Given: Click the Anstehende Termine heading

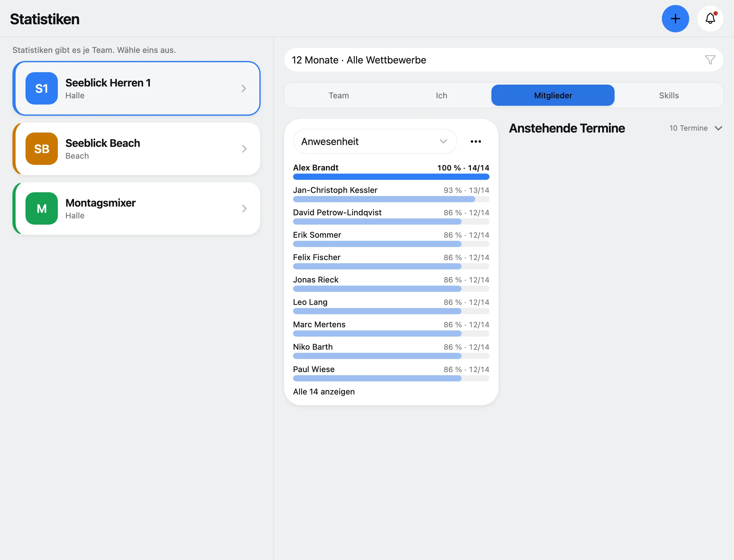Looking at the screenshot, I should 567,128.
